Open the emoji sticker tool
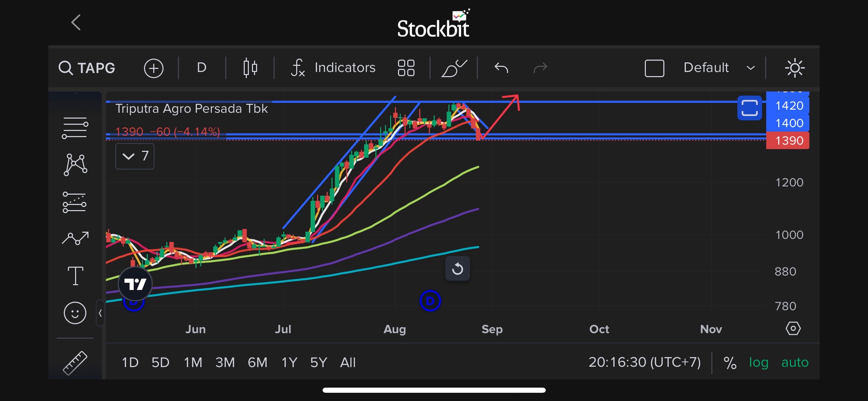Viewport: 868px width, 401px height. pyautogui.click(x=75, y=313)
